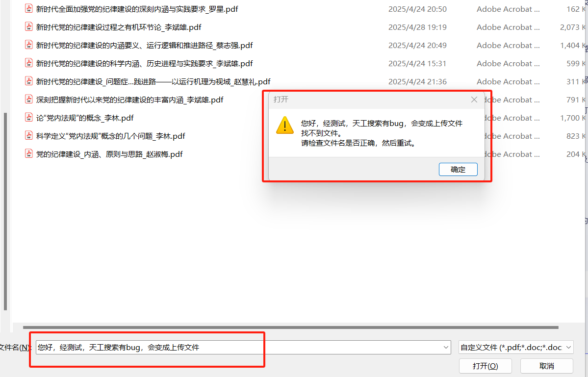This screenshot has height=377, width=588.
Task: Expand the 文件名 history dropdown arrow
Action: [446, 348]
